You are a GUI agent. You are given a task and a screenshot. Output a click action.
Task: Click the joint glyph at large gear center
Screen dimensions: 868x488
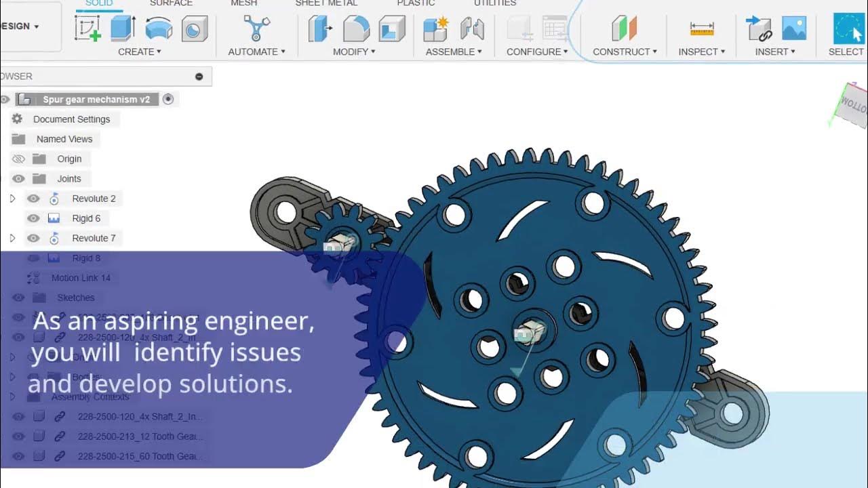click(530, 333)
